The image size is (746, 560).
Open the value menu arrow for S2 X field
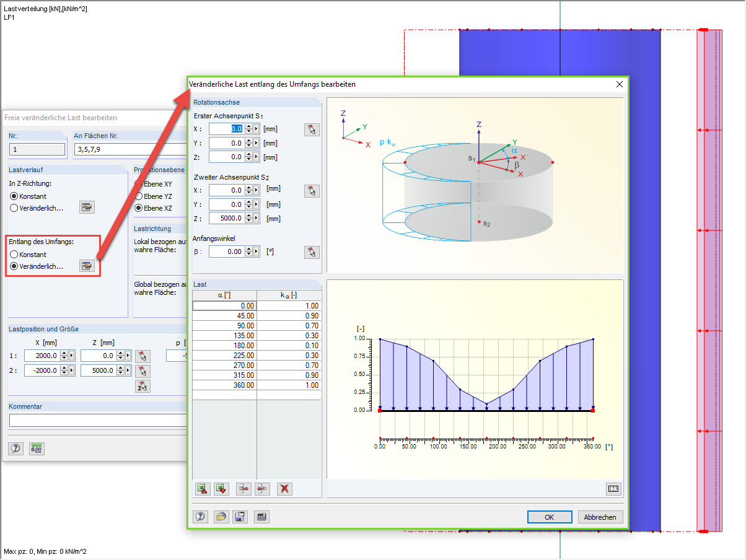pyautogui.click(x=257, y=190)
